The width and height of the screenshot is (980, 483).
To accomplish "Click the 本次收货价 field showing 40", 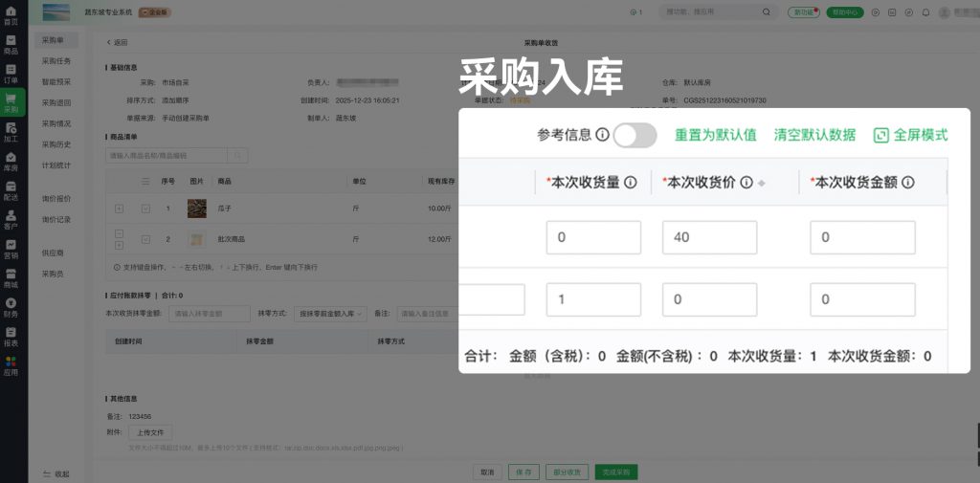I will tap(708, 237).
